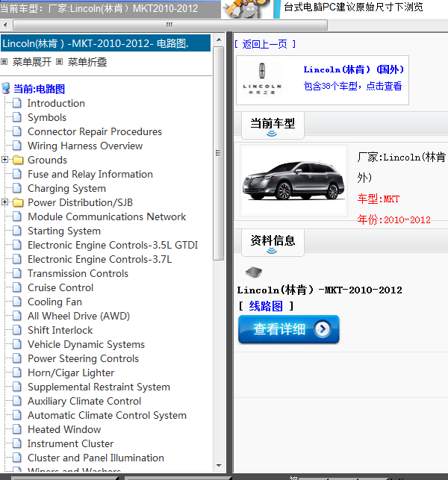The height and width of the screenshot is (480, 448).
Task: Open Auxiliary Climate Control
Action: (84, 401)
